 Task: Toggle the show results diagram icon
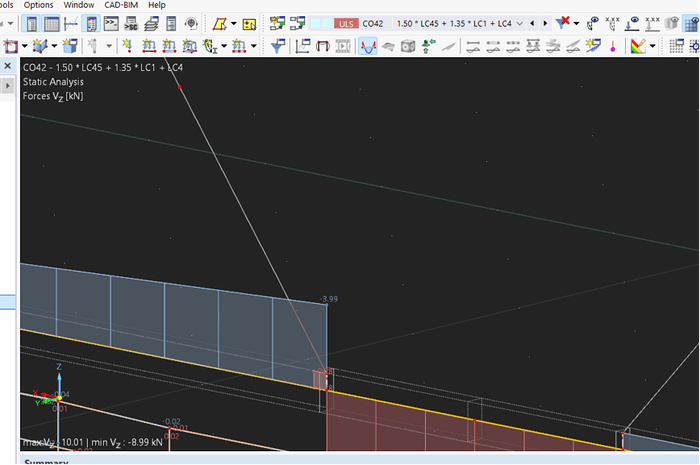(368, 46)
